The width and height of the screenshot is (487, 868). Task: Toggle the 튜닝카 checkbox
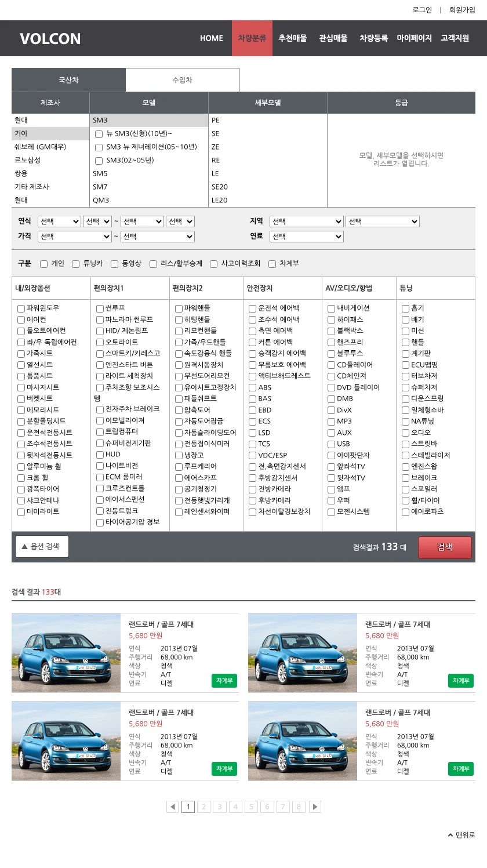[75, 264]
